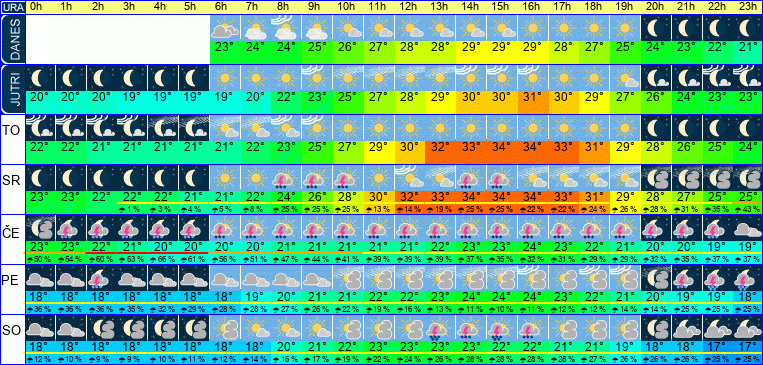Click the URA header label
Screen dimensions: 763x365
coord(12,7)
